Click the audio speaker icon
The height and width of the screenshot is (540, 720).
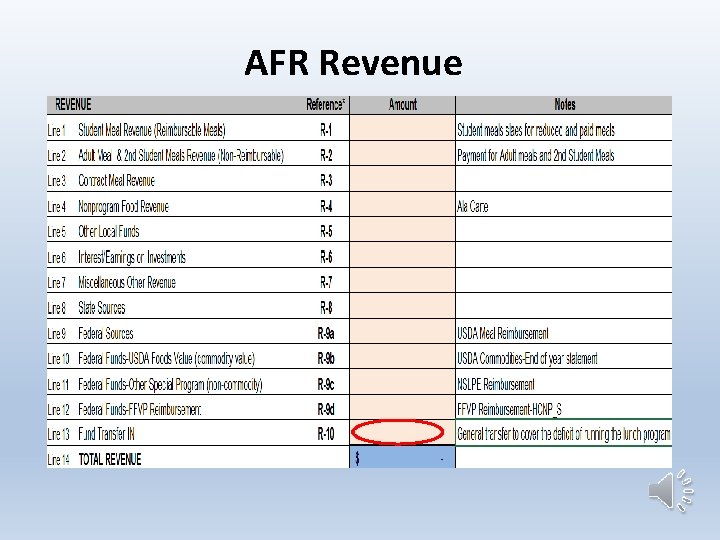coord(671,491)
